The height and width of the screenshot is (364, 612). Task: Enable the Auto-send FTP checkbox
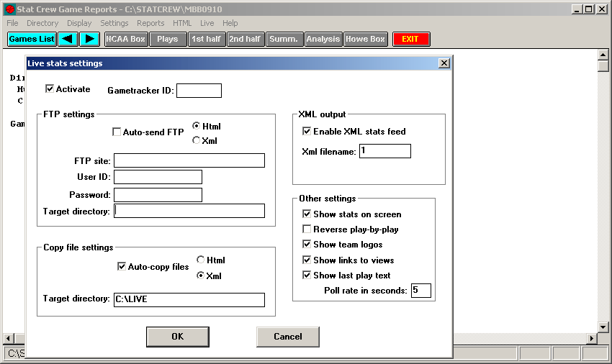coord(117,132)
